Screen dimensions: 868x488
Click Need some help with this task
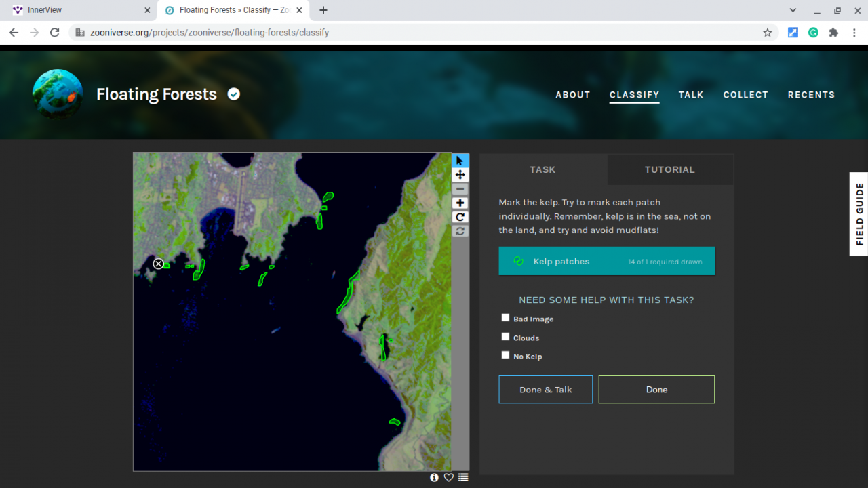[607, 300]
